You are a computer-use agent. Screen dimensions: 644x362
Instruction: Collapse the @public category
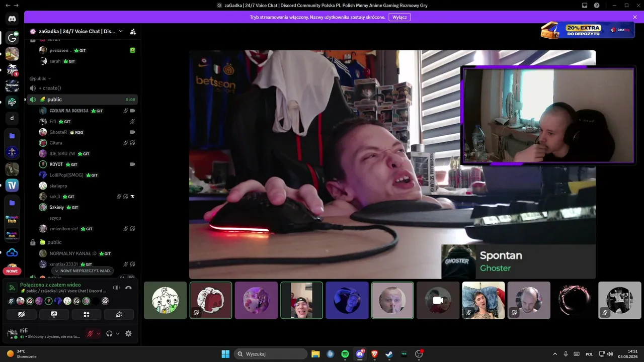pos(40,78)
